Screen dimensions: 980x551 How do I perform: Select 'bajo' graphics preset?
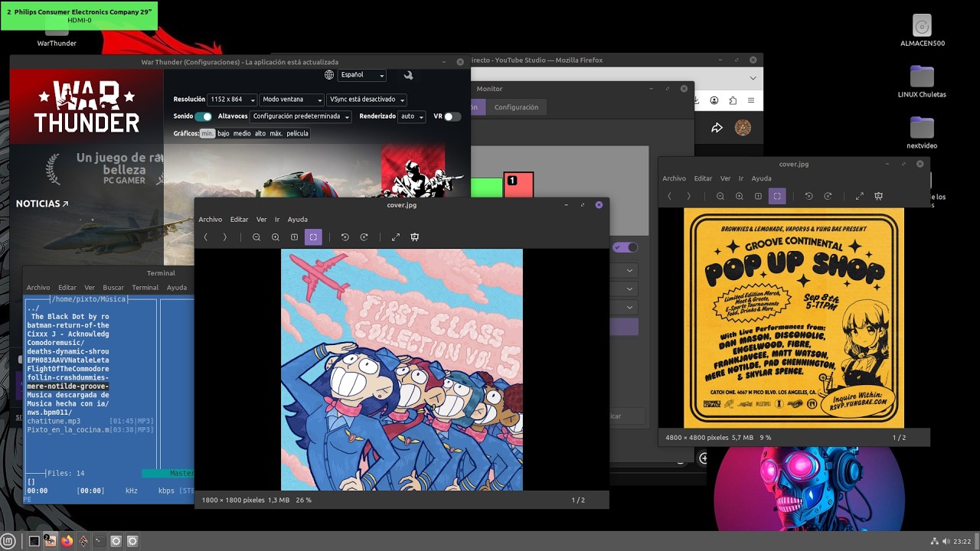tap(224, 133)
